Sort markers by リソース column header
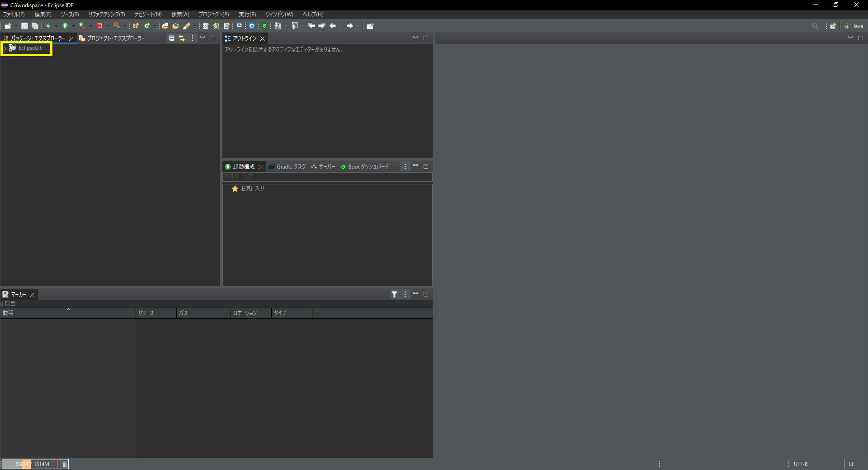 point(156,313)
